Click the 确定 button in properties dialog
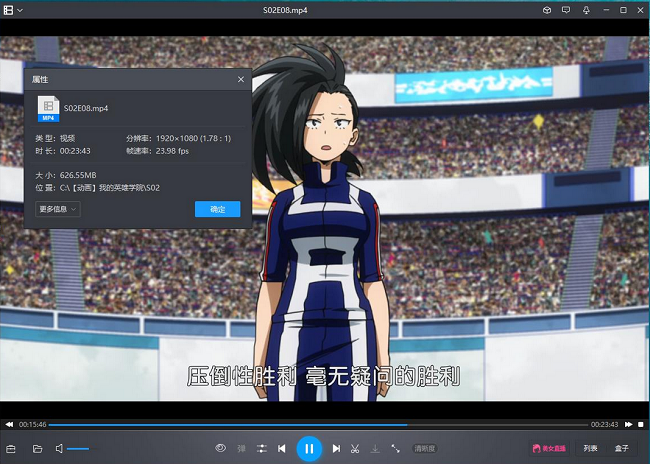Screen dimensions: 650x464 [217, 209]
